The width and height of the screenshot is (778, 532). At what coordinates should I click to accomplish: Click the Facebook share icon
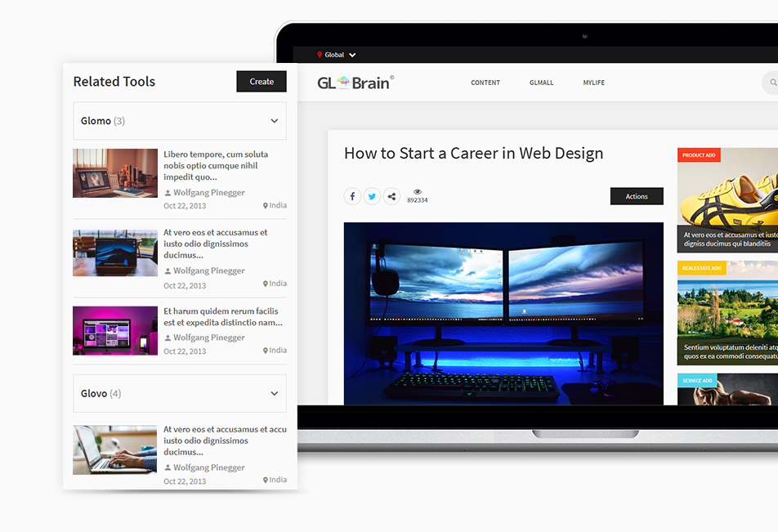[352, 196]
